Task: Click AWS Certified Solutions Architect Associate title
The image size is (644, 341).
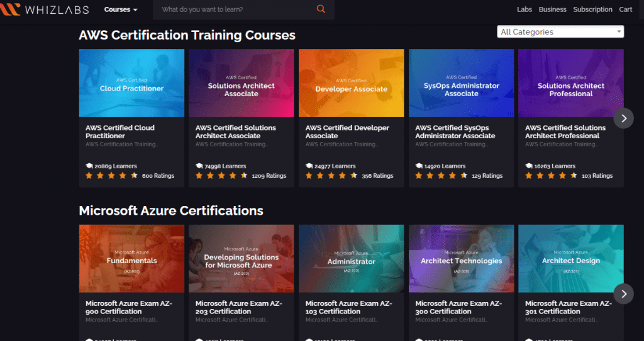Action: pyautogui.click(x=236, y=132)
